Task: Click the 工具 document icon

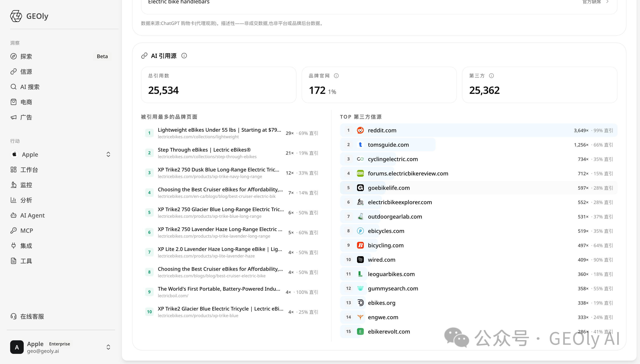Action: (14, 261)
